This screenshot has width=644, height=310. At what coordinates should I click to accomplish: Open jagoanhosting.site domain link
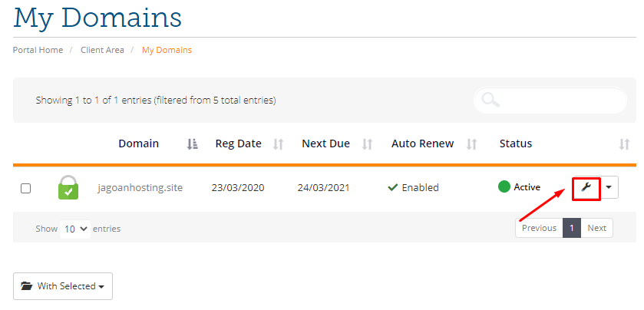pos(140,188)
